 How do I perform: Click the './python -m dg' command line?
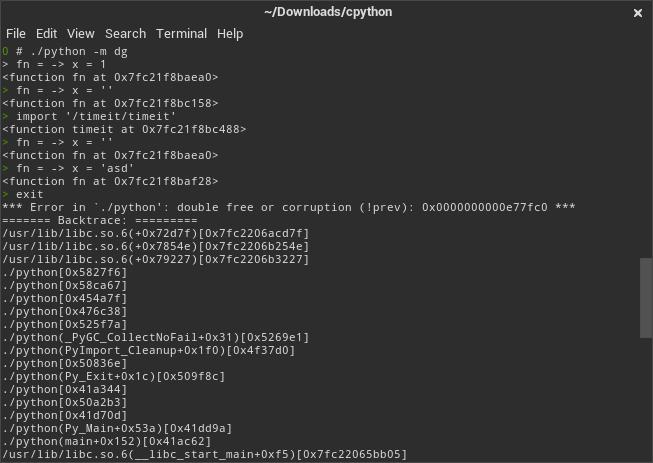[x=70, y=51]
